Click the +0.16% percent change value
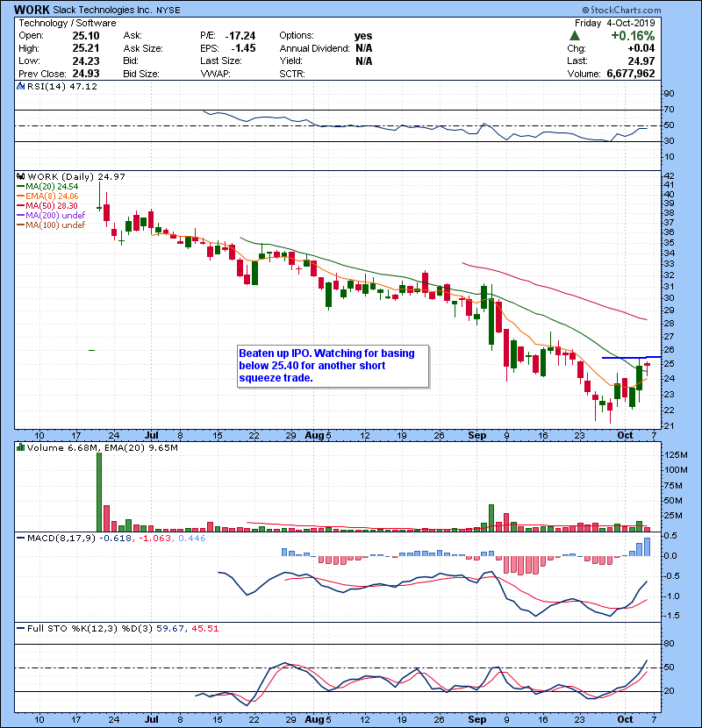 tap(633, 36)
